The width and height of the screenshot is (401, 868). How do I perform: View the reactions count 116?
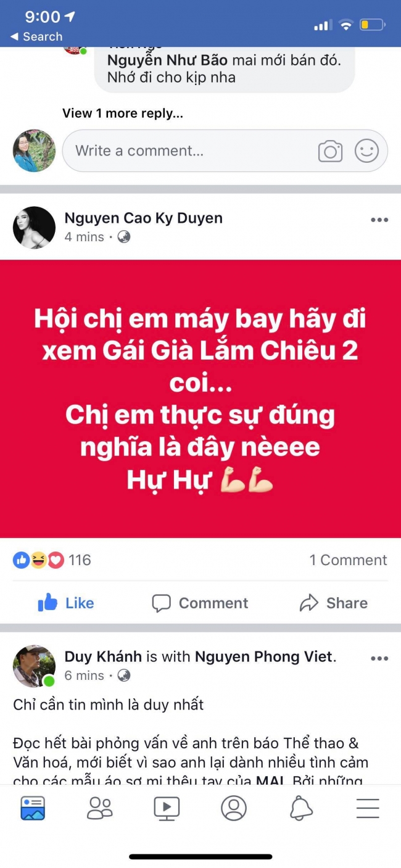[x=52, y=560]
